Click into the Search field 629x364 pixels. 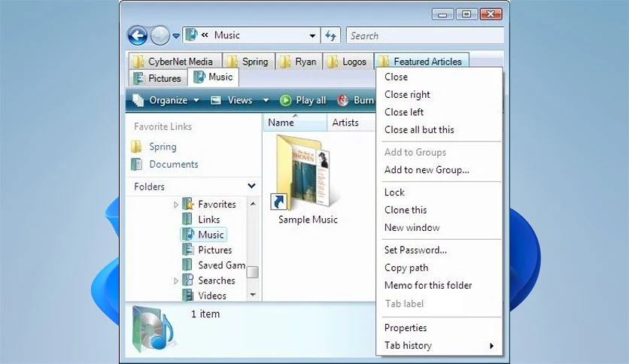pos(425,35)
